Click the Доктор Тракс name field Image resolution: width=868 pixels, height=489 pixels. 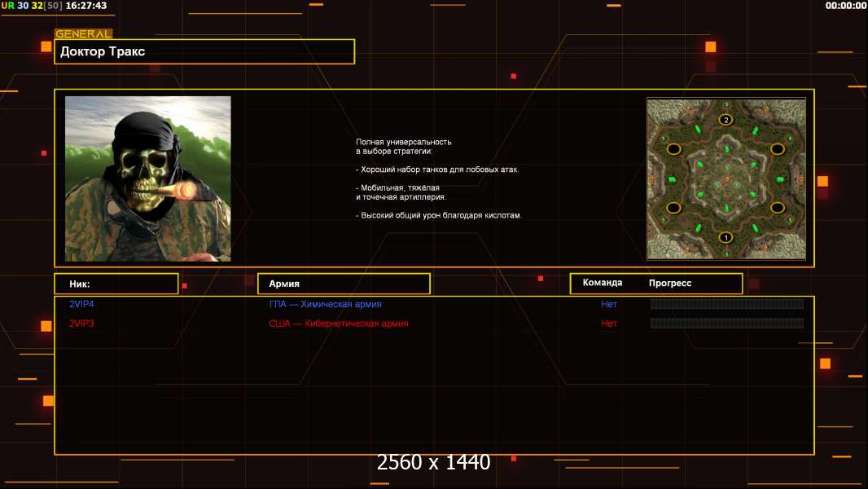pyautogui.click(x=204, y=51)
